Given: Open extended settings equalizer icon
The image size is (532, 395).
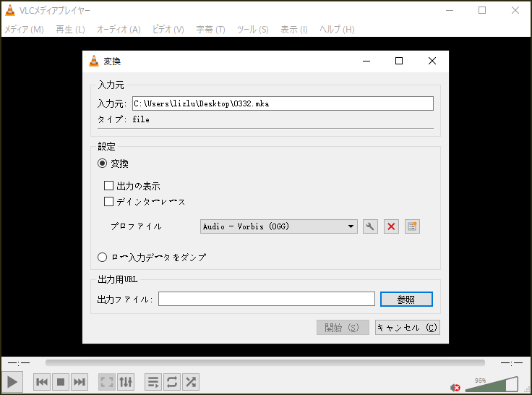Looking at the screenshot, I should pos(126,382).
